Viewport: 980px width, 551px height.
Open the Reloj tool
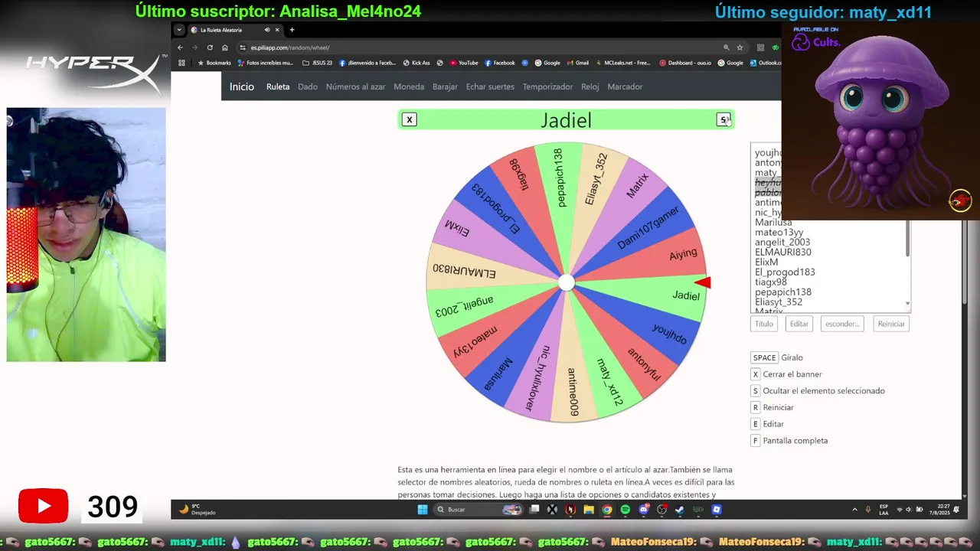click(x=590, y=86)
